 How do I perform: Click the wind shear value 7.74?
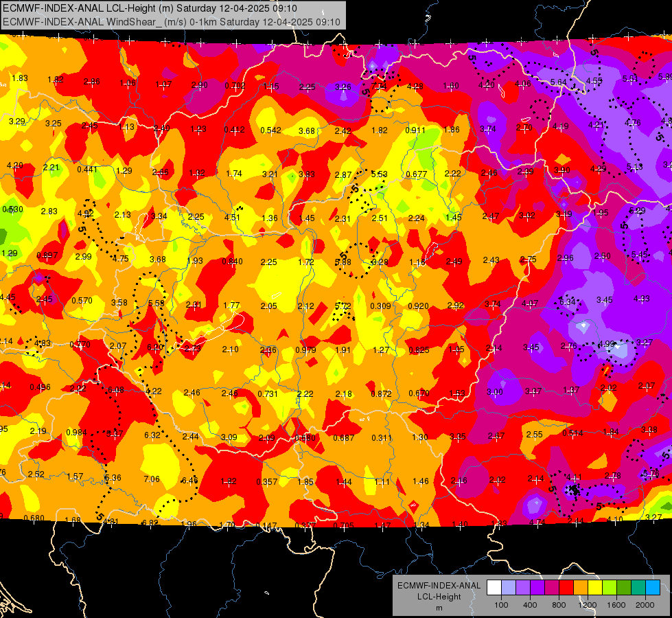click(x=379, y=87)
